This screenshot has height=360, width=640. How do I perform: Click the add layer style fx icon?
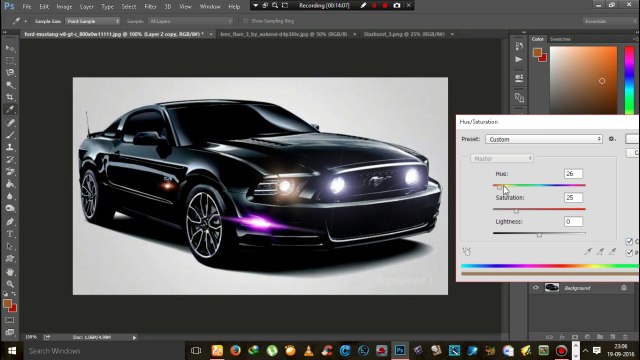562,337
